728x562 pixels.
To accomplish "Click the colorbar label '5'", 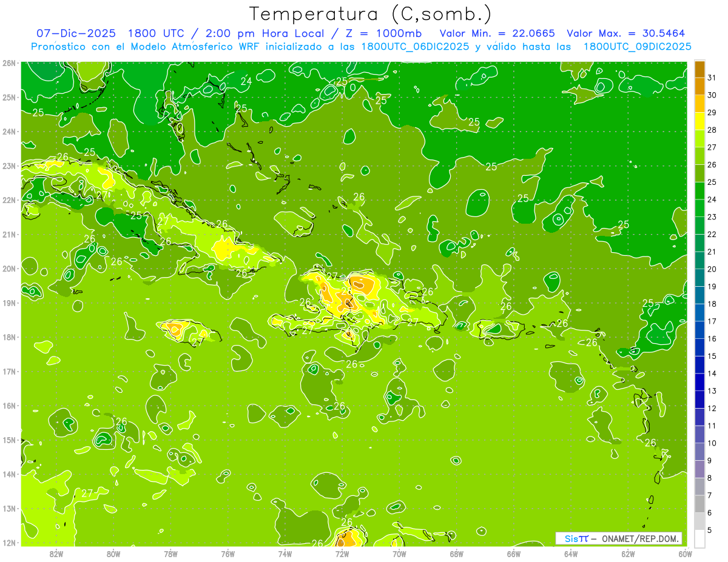I will [x=711, y=530].
